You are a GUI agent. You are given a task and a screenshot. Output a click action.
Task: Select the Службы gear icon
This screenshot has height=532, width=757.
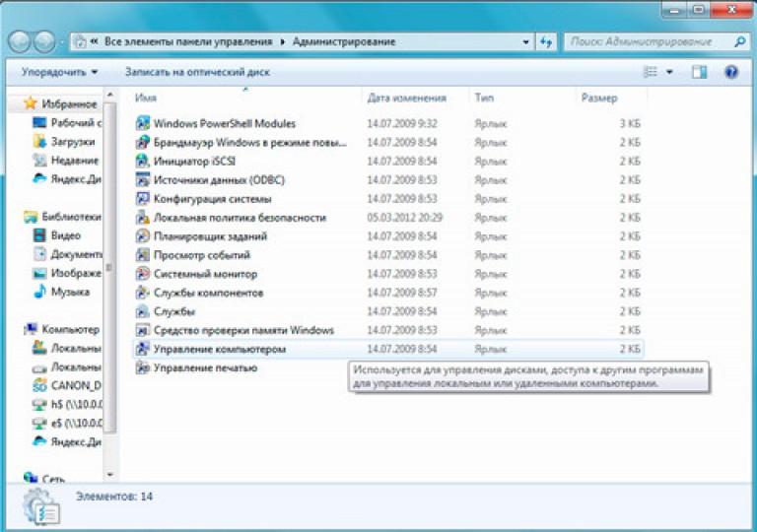pos(142,311)
